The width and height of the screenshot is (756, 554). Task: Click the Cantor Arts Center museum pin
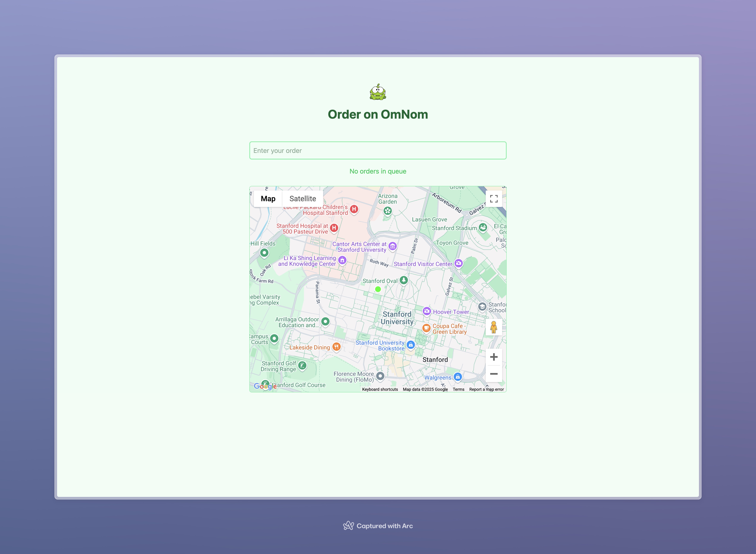click(392, 246)
